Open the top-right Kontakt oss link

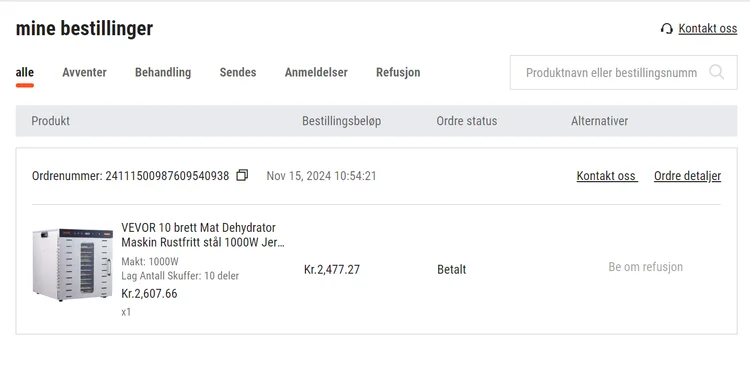[x=707, y=29]
